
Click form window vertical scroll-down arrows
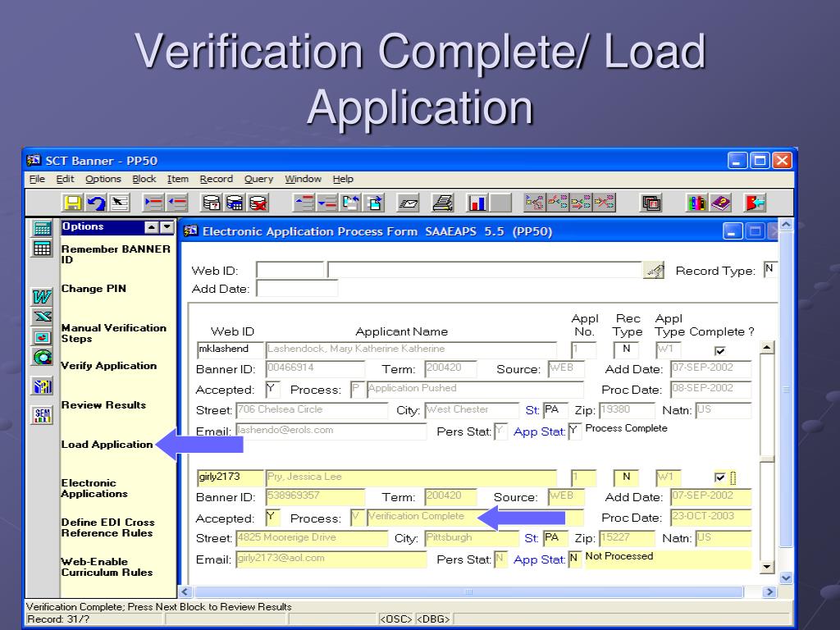tap(786, 578)
